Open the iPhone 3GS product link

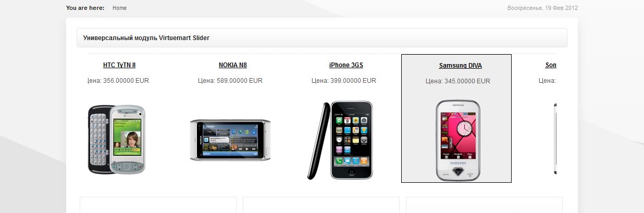click(346, 65)
